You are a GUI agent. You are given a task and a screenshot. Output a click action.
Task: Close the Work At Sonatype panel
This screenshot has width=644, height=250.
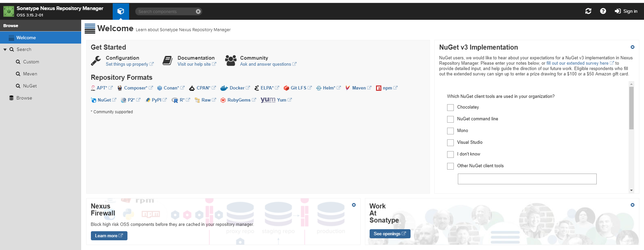pyautogui.click(x=633, y=205)
